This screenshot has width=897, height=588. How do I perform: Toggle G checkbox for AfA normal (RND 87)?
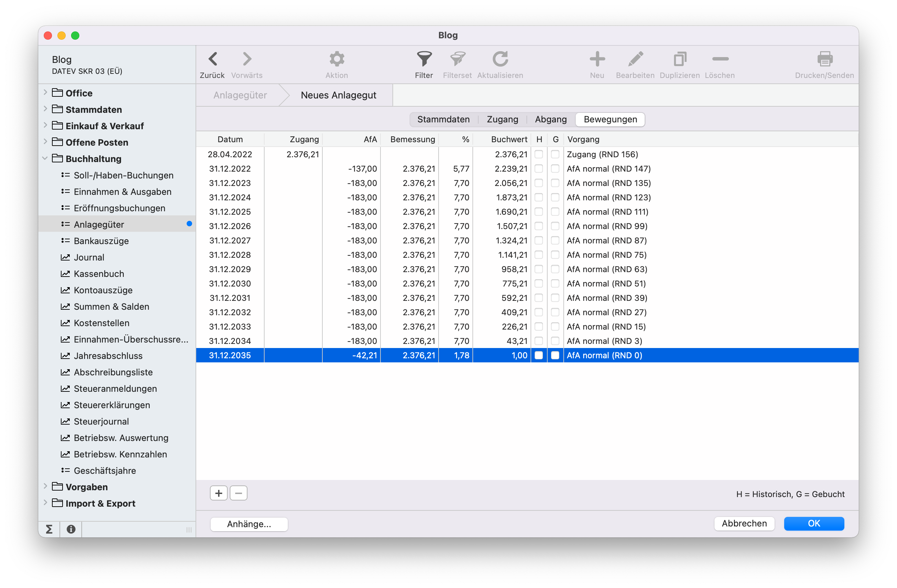555,240
